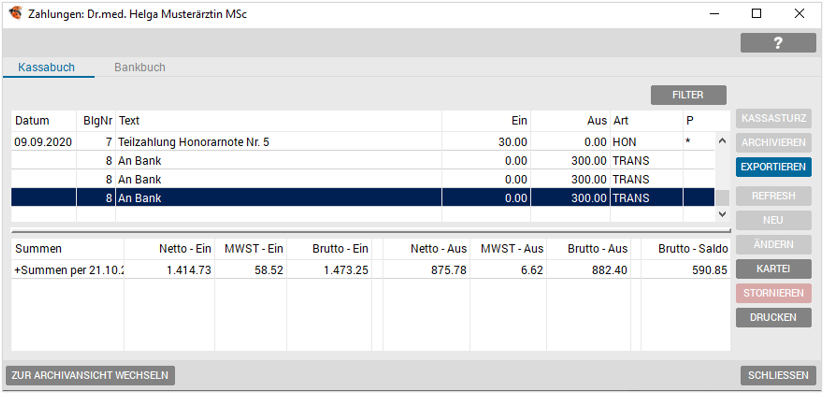
Task: Open the KARTEI button
Action: pos(773,269)
